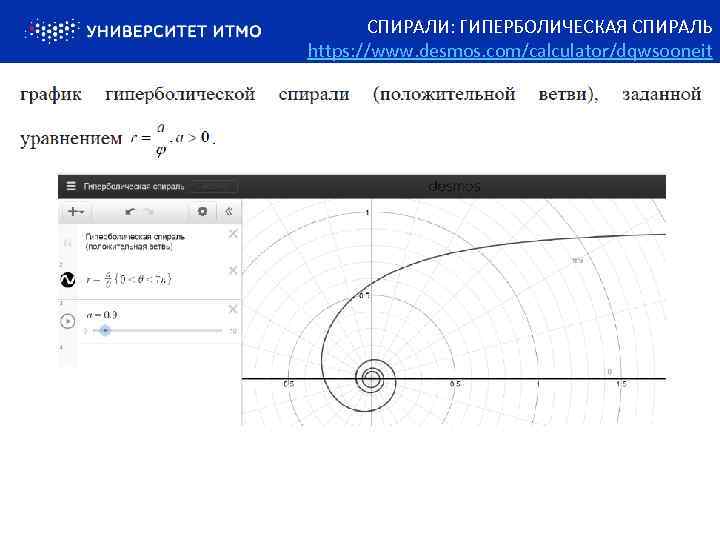Undo the last expression edit
Image resolution: width=720 pixels, height=540 pixels.
pos(130,211)
